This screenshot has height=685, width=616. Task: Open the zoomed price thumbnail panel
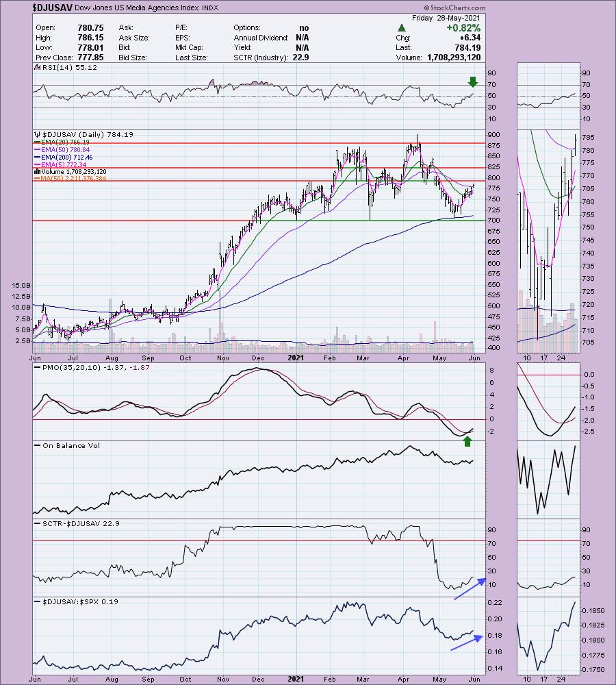pyautogui.click(x=548, y=242)
